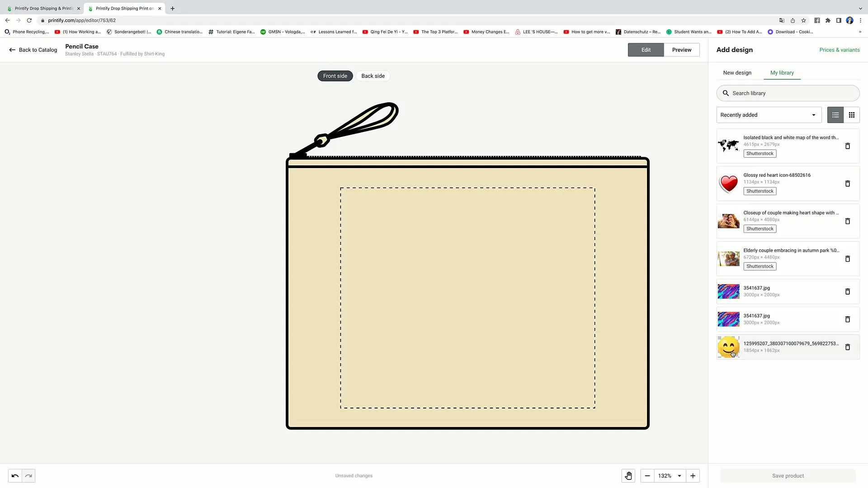This screenshot has height=488, width=868.
Task: Click the redo arrow icon
Action: point(28,475)
